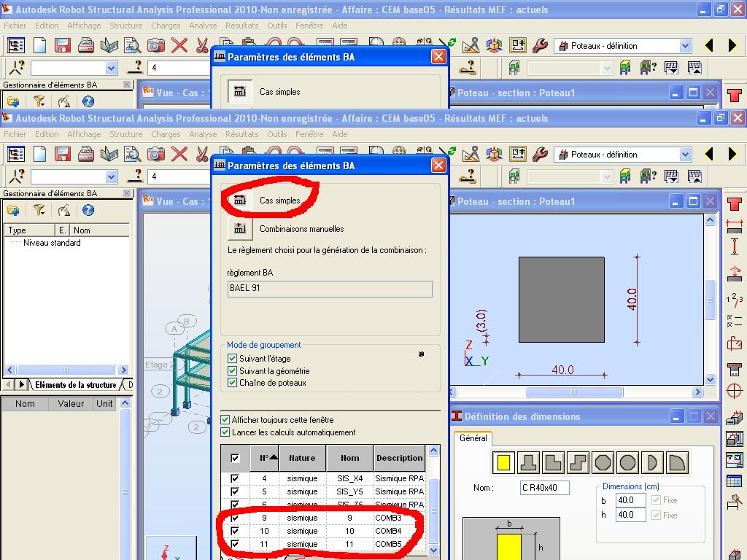Click the red suitcase loads icon
Image resolution: width=747 pixels, height=560 pixels.
tap(735, 343)
